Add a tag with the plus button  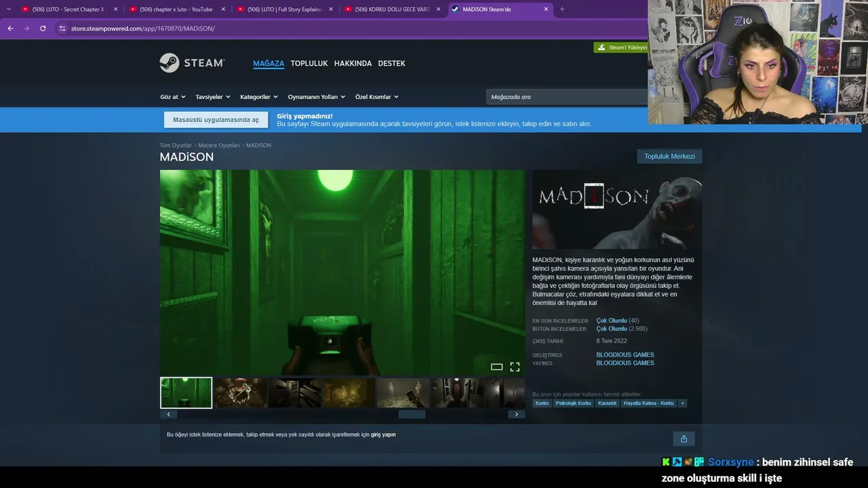[682, 403]
